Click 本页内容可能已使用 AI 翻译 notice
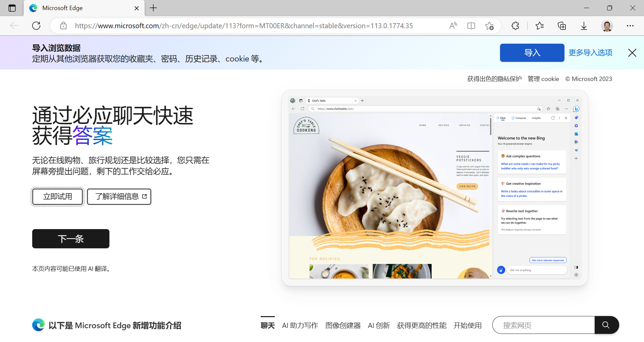Image resolution: width=644 pixels, height=342 pixels. [x=72, y=269]
